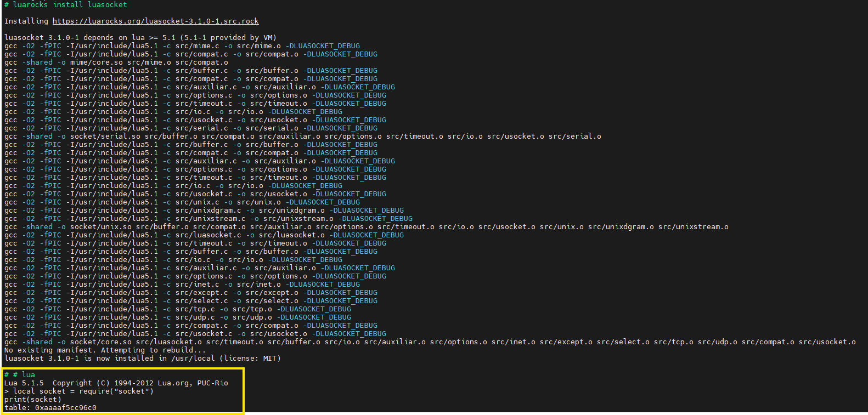
Task: Select the gcc -shared socket/serial.so line
Action: pyautogui.click(x=303, y=137)
